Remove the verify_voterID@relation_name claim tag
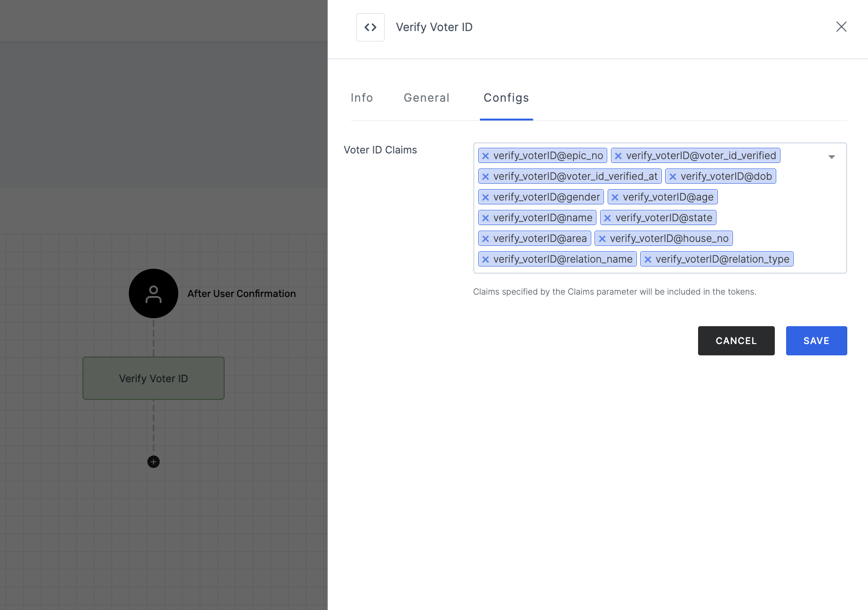868x610 pixels. [485, 259]
